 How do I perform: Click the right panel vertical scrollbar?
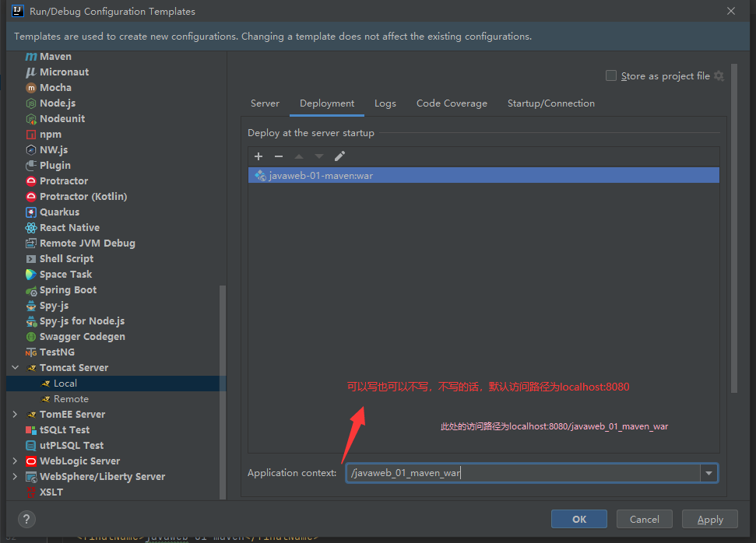tap(734, 228)
